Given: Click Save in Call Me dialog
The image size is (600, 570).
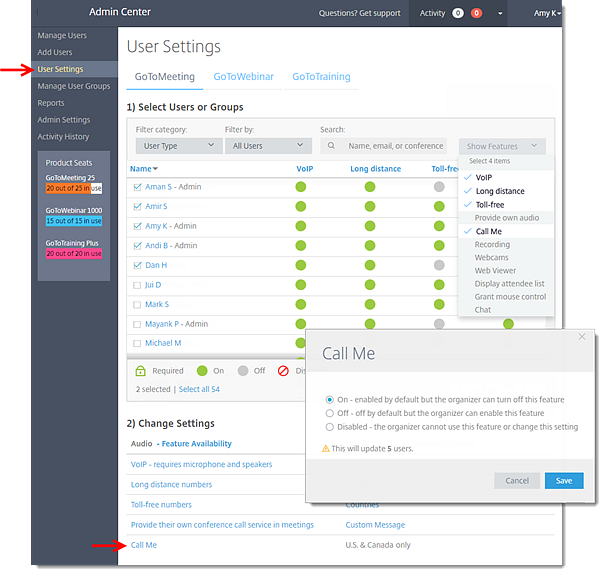Looking at the screenshot, I should tap(564, 480).
